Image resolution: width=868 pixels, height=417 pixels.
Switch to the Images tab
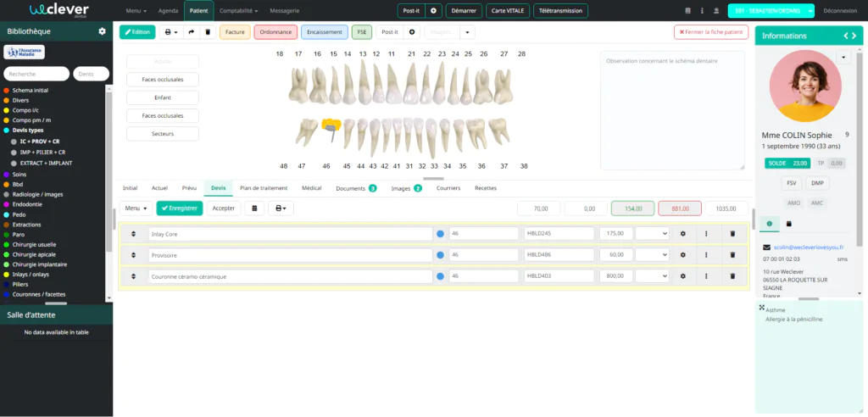pyautogui.click(x=406, y=188)
